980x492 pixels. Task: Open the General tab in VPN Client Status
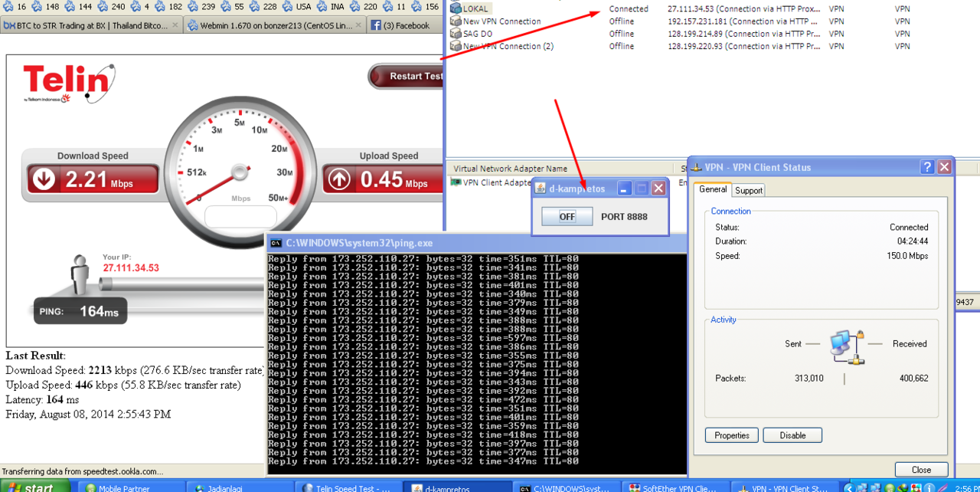click(x=713, y=189)
